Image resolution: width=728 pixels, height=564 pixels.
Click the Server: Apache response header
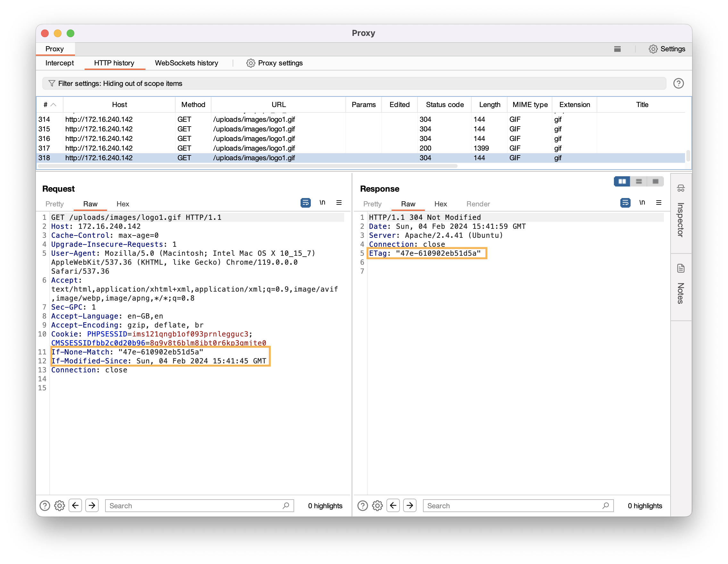(436, 235)
